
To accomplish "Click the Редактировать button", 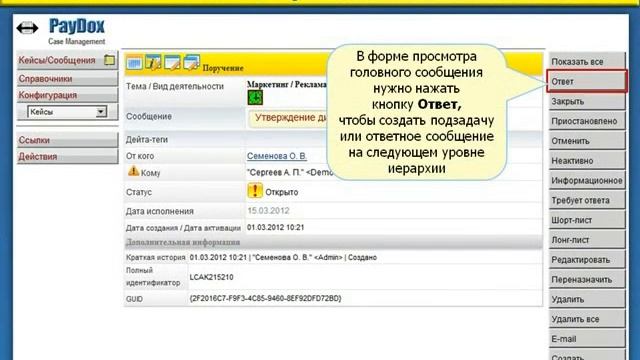I will (x=587, y=260).
